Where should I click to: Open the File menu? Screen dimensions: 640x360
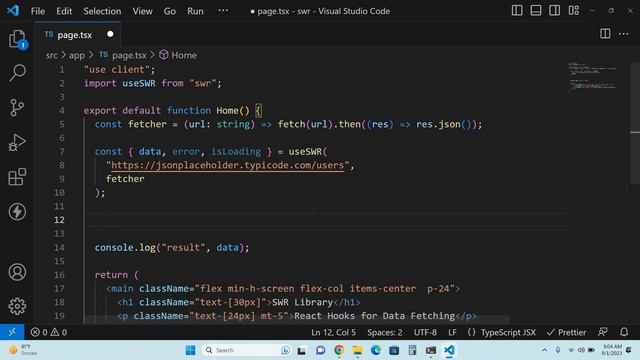coord(38,11)
